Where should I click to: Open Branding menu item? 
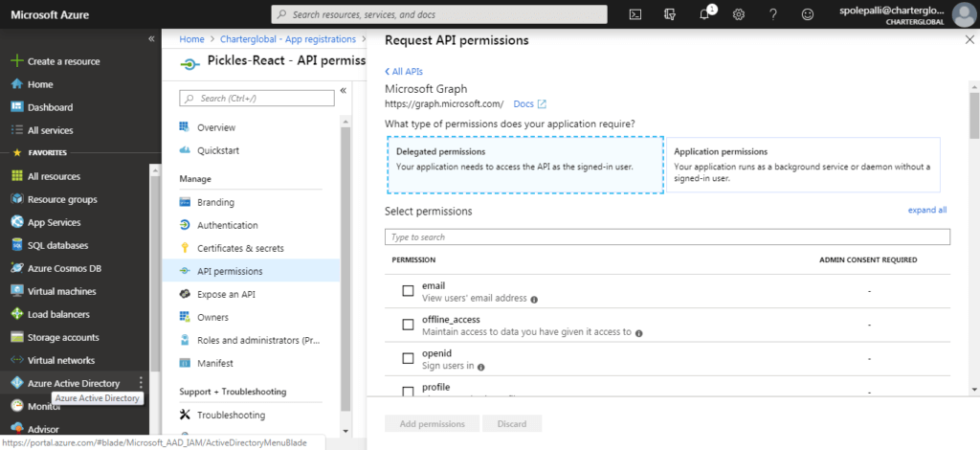click(x=215, y=203)
